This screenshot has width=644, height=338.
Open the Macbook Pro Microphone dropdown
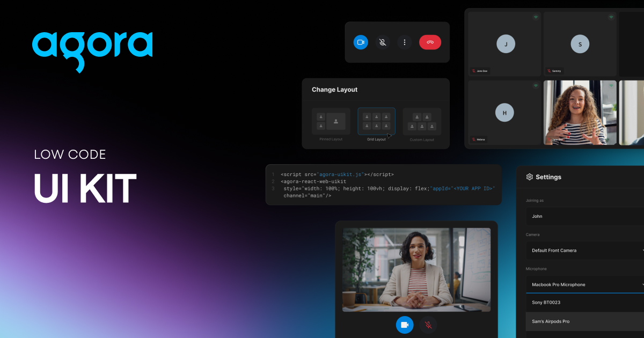(x=585, y=284)
